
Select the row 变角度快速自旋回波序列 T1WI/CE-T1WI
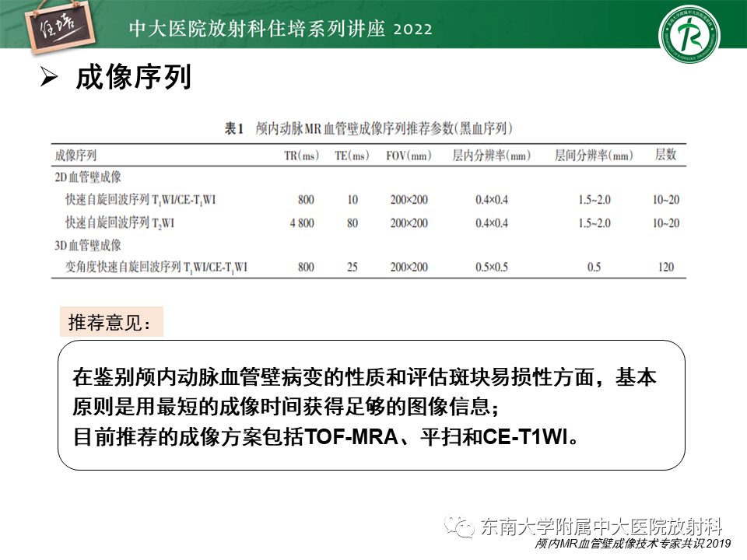(x=369, y=267)
